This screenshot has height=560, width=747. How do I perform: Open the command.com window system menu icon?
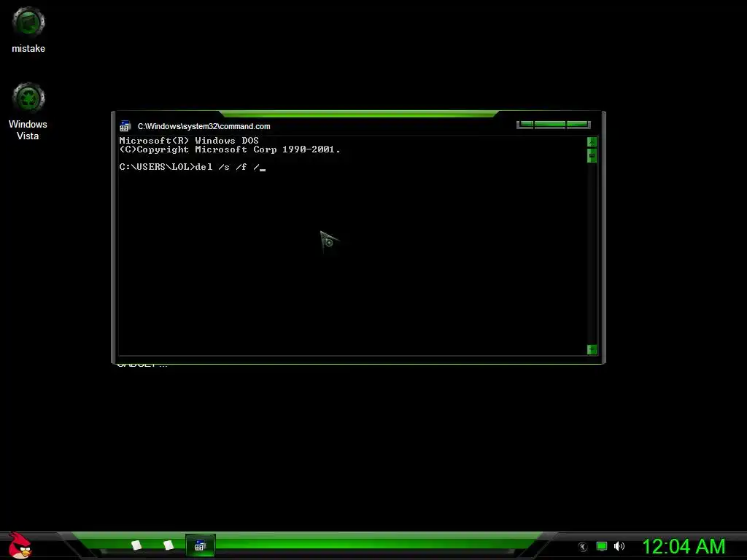point(125,126)
